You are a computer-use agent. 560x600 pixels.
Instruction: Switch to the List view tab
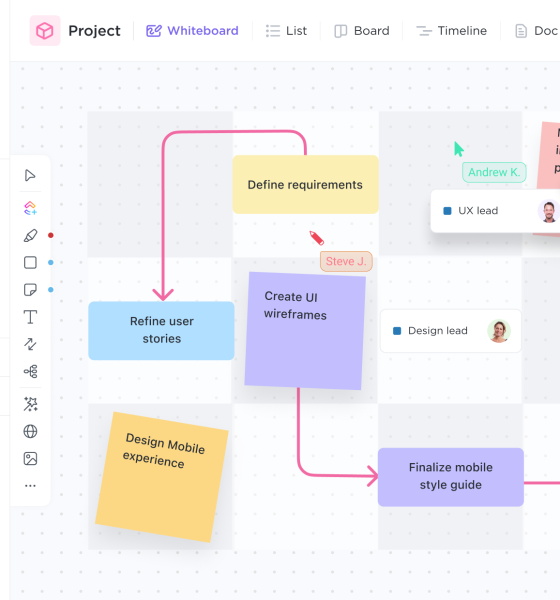(286, 31)
